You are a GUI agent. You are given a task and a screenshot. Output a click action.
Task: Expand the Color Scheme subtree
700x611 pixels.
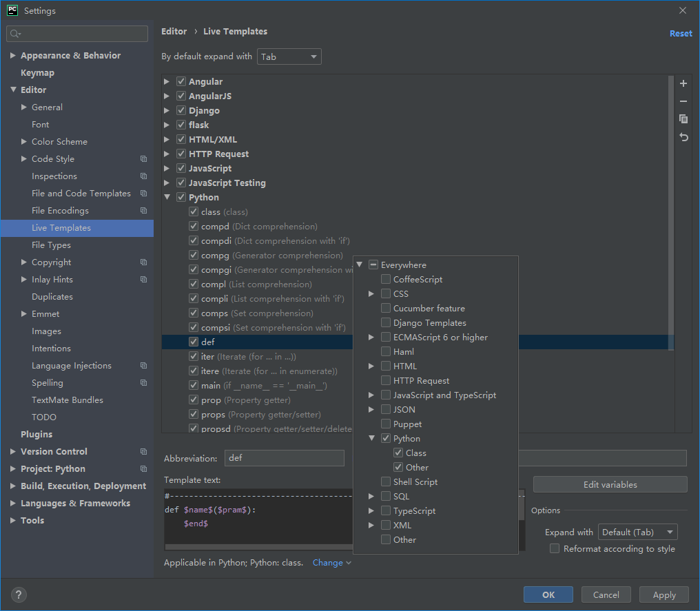point(24,141)
